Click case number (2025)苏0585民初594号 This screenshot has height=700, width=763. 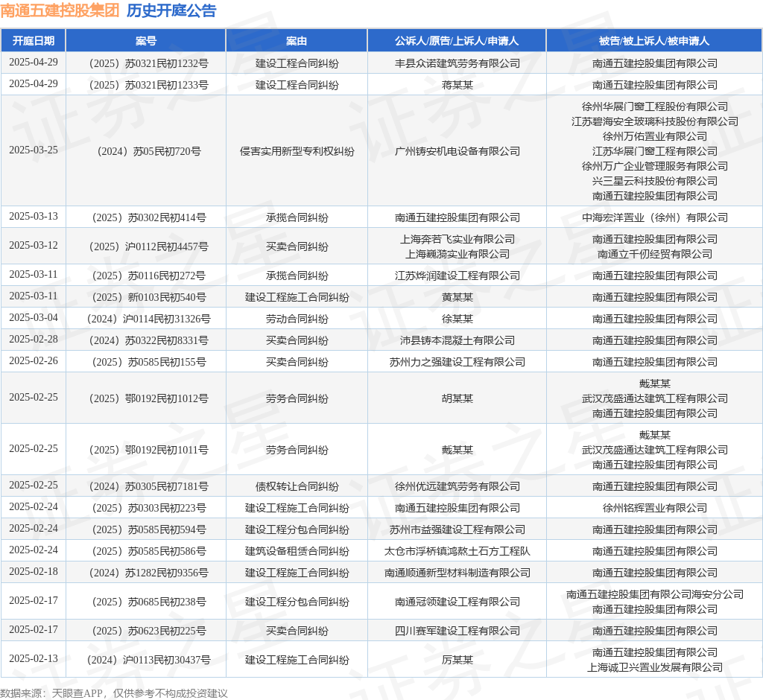tap(146, 529)
